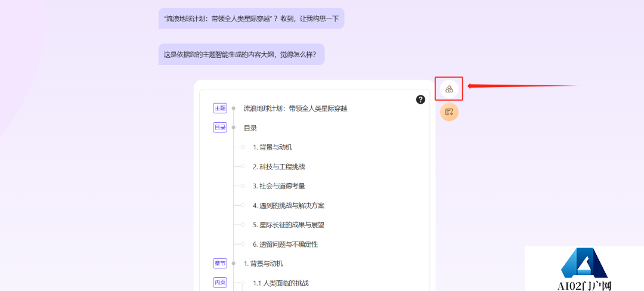The width and height of the screenshot is (644, 291).
Task: Click the regenerate outline icon button
Action: (449, 89)
